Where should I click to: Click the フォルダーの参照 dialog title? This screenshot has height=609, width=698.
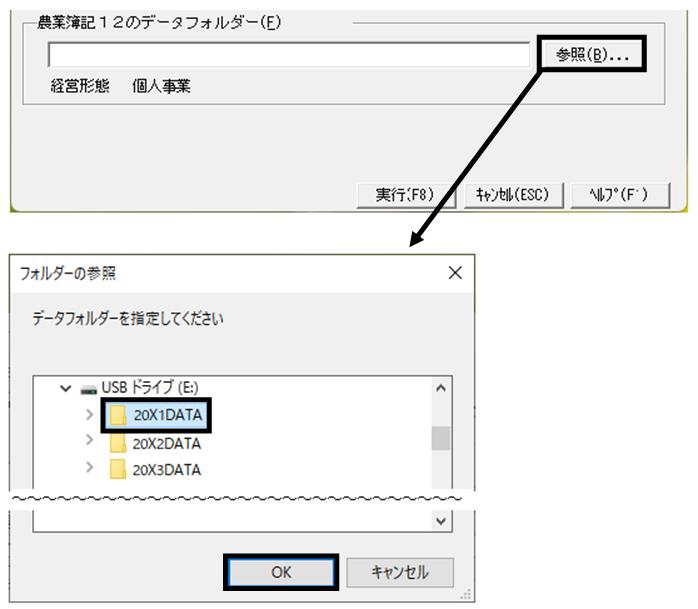click(x=68, y=273)
